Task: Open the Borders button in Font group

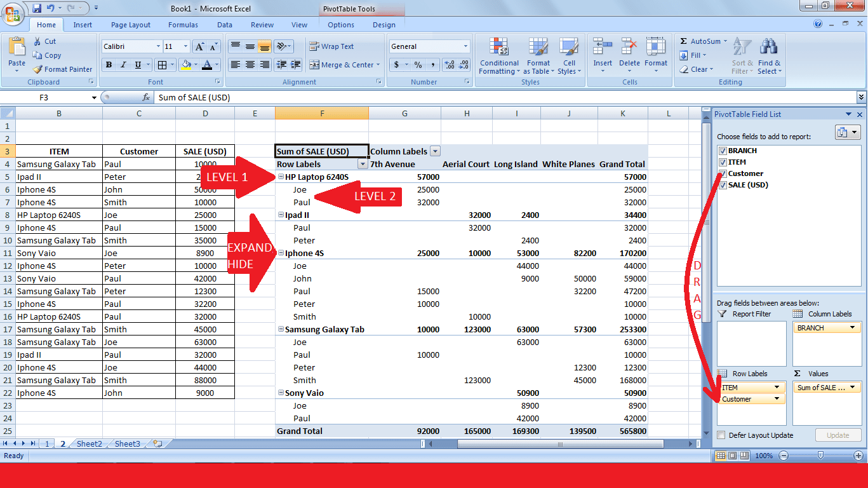Action: coord(163,65)
